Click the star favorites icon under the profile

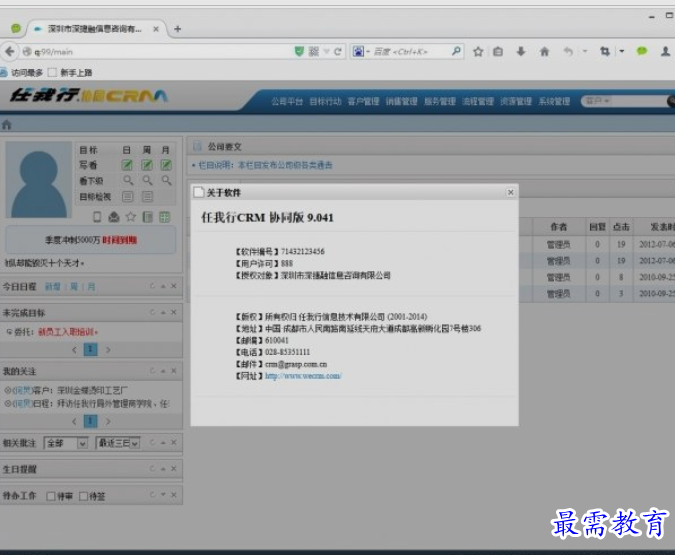pos(131,217)
